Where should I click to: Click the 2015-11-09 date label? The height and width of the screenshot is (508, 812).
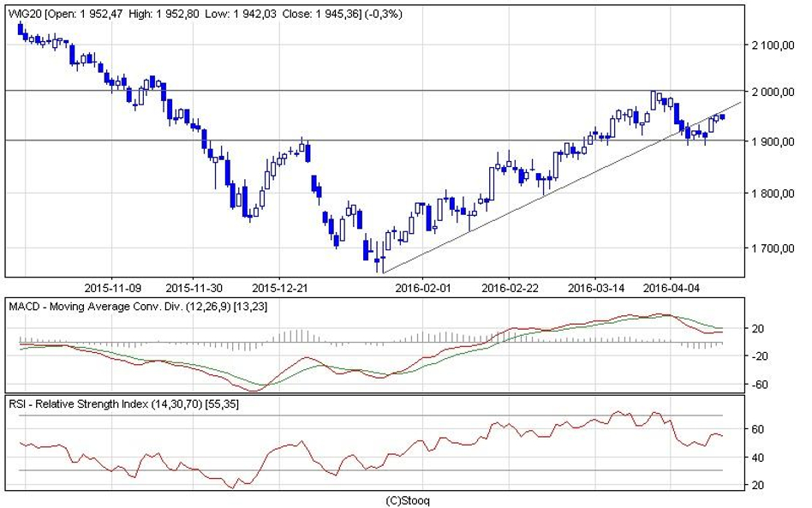[x=114, y=288]
